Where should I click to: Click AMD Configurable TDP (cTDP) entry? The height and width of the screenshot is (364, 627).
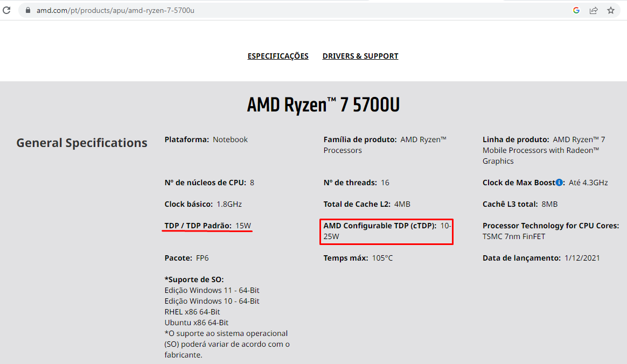(386, 231)
